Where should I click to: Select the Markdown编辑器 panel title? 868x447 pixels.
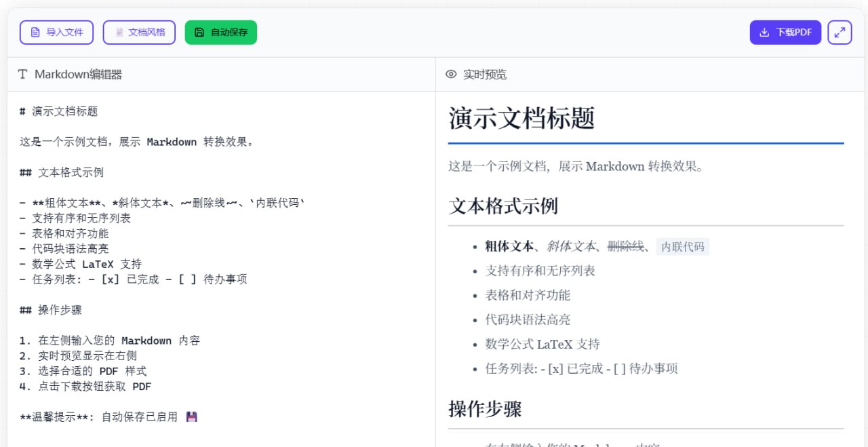click(x=78, y=75)
